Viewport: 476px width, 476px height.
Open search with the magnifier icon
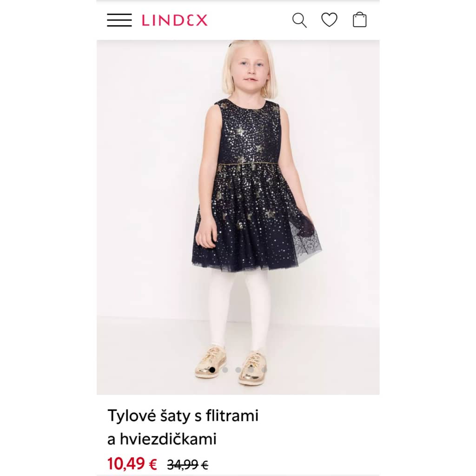(299, 20)
